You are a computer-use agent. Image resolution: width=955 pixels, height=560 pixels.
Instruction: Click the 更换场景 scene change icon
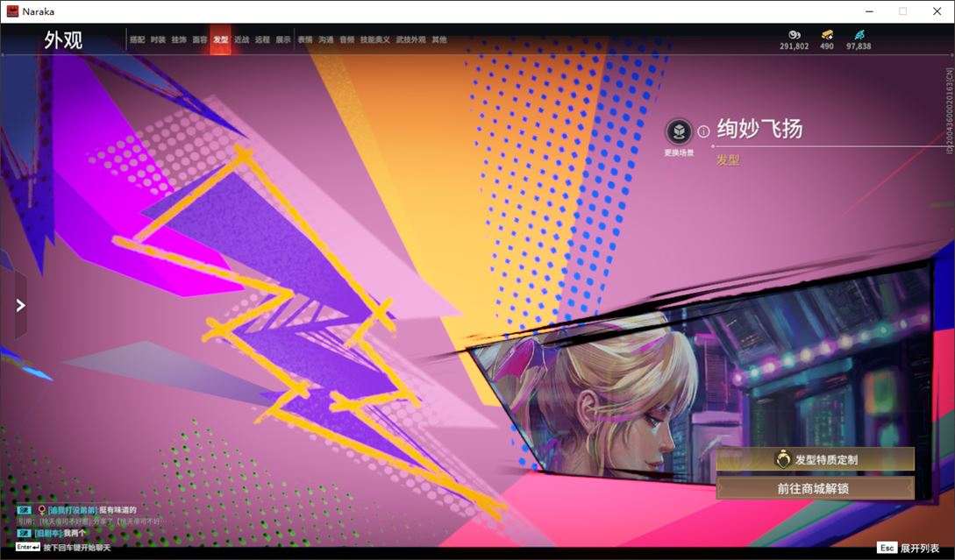[679, 131]
